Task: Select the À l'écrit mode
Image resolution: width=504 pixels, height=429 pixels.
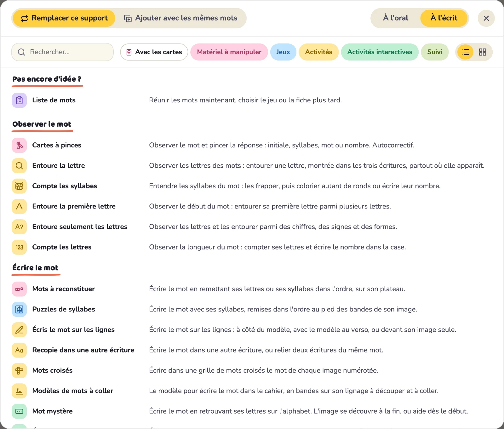Action: tap(444, 18)
